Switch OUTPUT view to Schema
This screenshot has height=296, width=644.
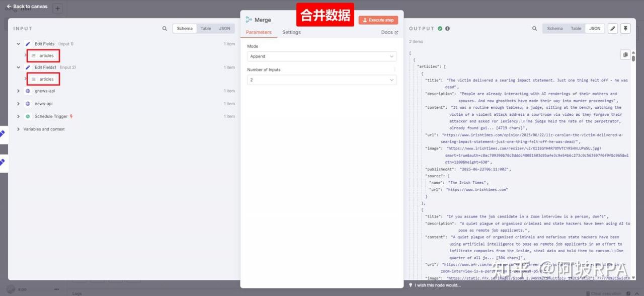(555, 29)
